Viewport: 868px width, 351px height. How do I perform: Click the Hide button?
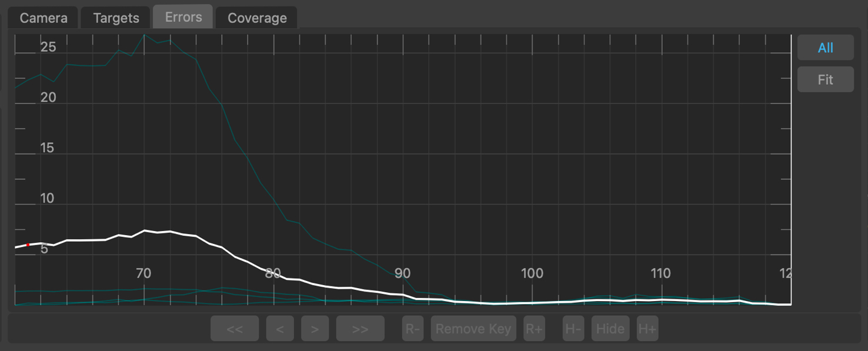point(610,329)
